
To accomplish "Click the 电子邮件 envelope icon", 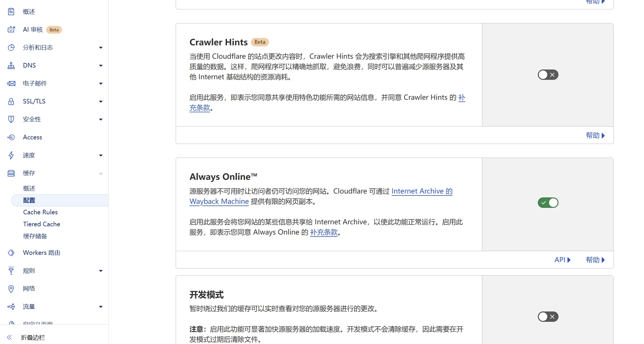I will click(x=11, y=84).
